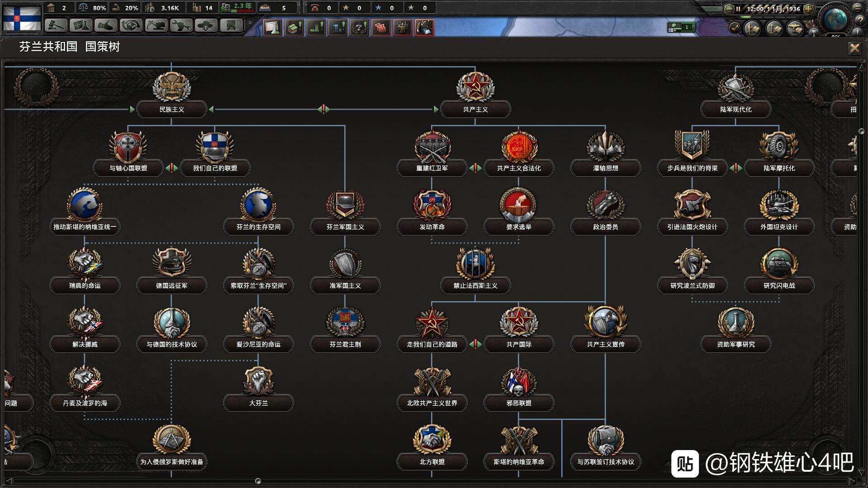Close the 国策树 window
The image size is (868, 488).
pyautogui.click(x=854, y=48)
